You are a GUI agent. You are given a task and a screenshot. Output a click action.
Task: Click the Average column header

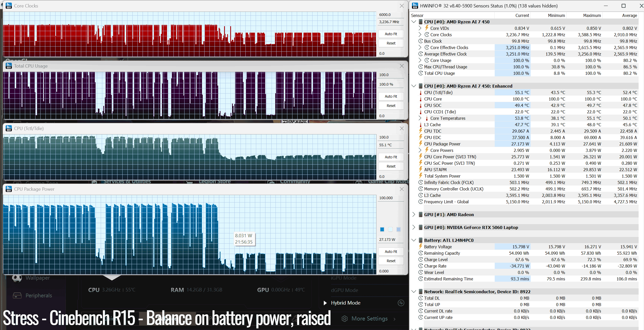pos(630,15)
